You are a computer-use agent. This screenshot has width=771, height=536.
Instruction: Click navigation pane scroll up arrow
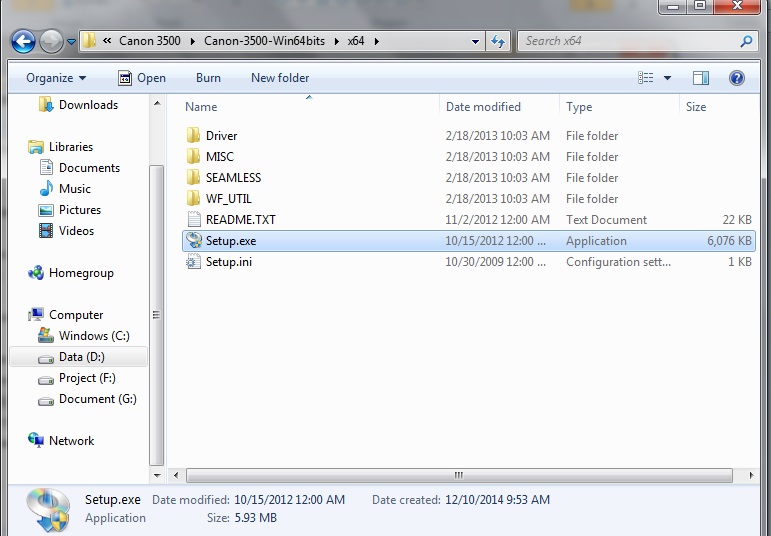click(157, 103)
